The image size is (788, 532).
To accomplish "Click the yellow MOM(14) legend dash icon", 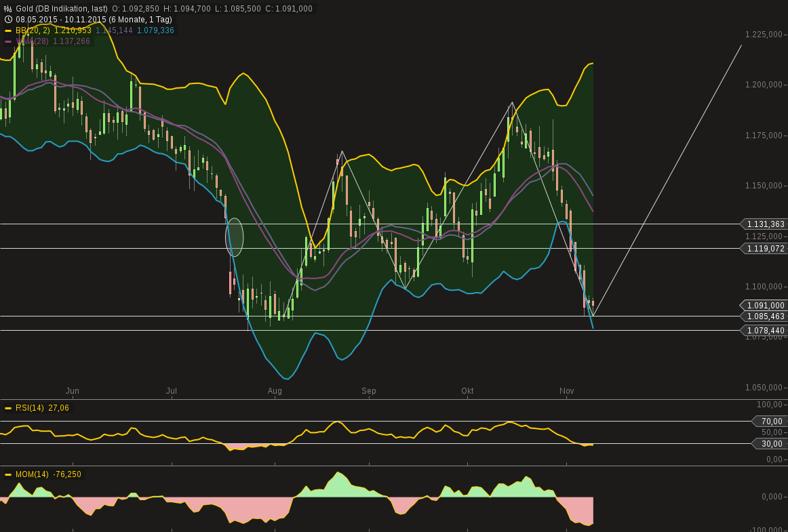I will click(8, 474).
